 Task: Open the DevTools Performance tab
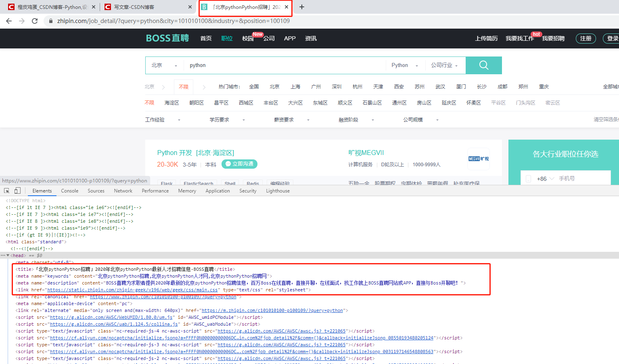155,191
